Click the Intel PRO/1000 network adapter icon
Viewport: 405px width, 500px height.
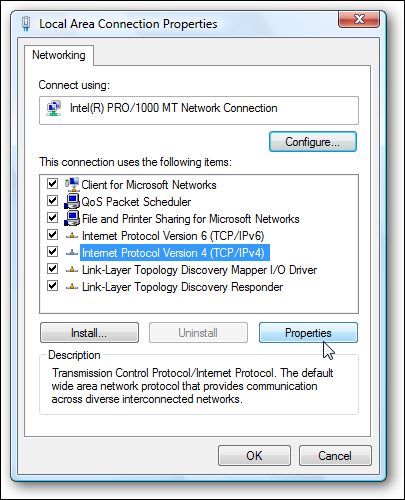(x=54, y=108)
